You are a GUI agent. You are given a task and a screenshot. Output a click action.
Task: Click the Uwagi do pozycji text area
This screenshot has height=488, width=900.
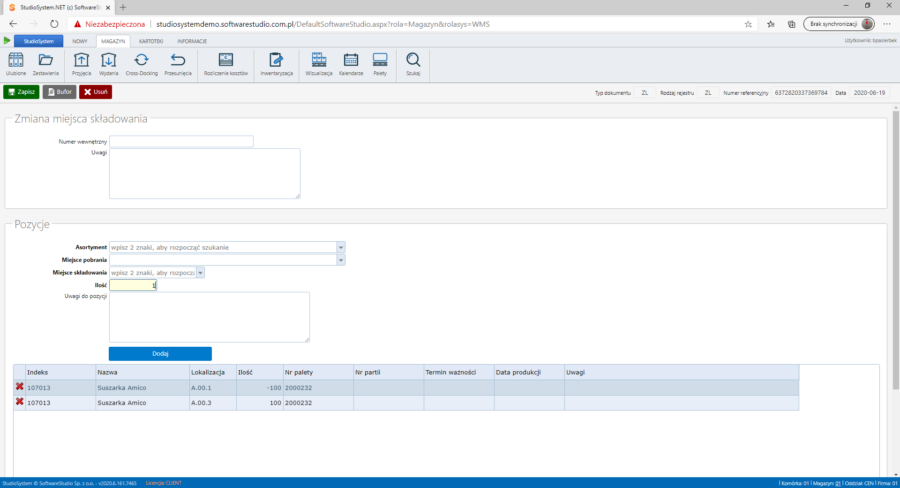click(210, 317)
